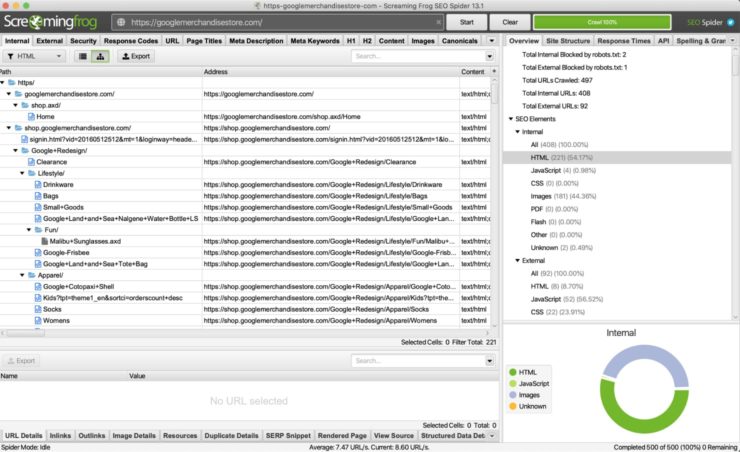Click the Clear button

[x=510, y=22]
